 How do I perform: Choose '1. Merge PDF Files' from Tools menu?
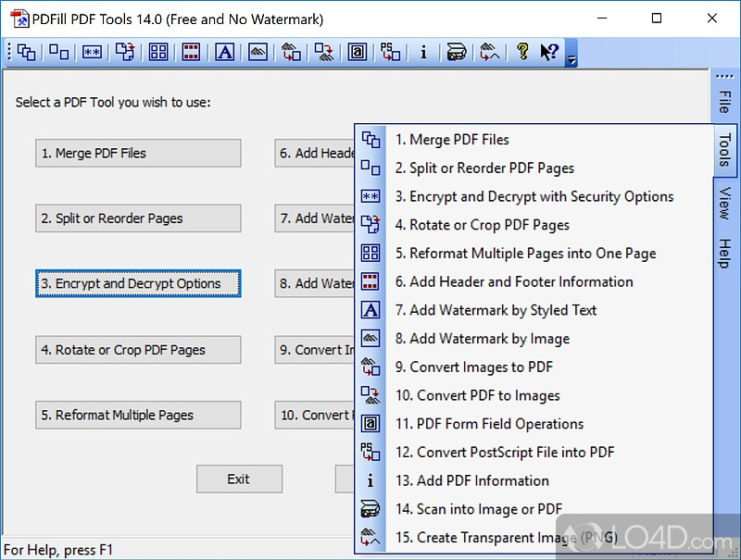click(534, 140)
